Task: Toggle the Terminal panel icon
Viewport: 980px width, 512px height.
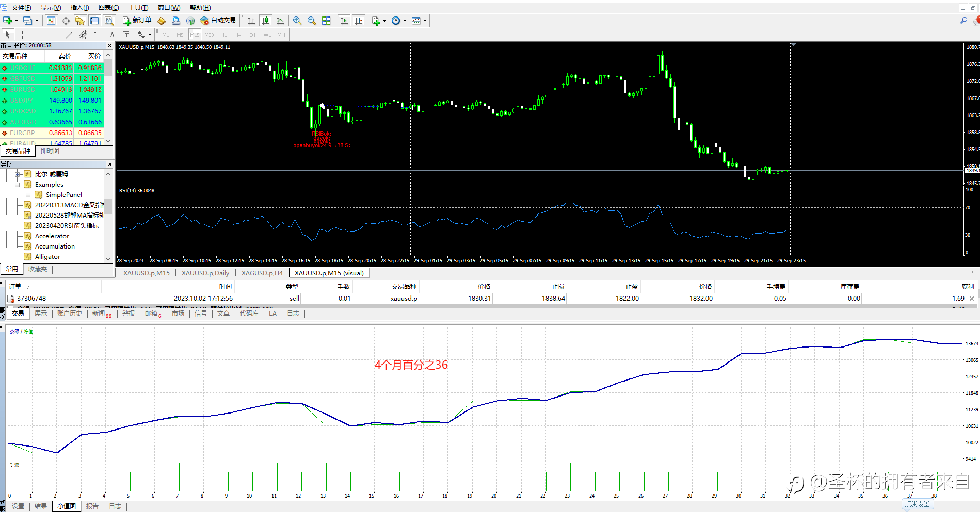Action: point(94,21)
